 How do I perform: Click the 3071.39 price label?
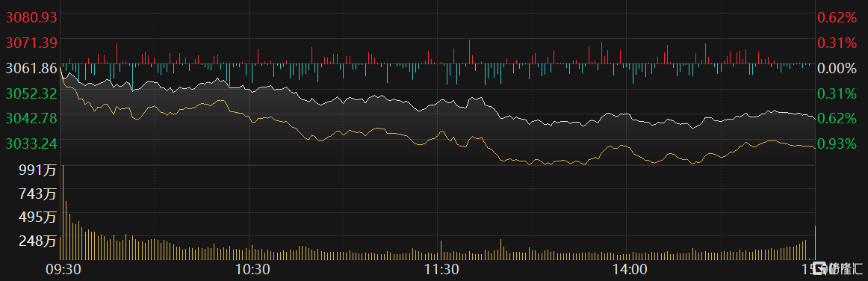[x=31, y=42]
